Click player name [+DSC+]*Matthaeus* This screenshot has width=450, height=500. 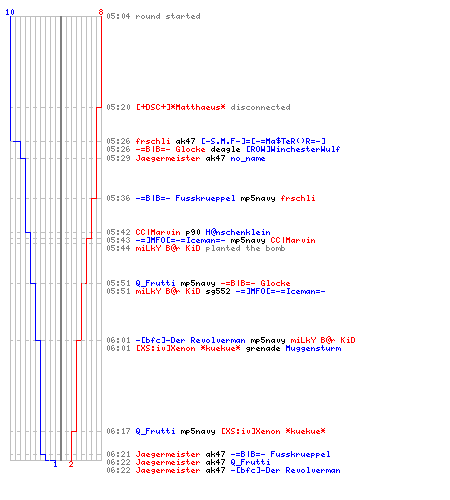[x=180, y=107]
